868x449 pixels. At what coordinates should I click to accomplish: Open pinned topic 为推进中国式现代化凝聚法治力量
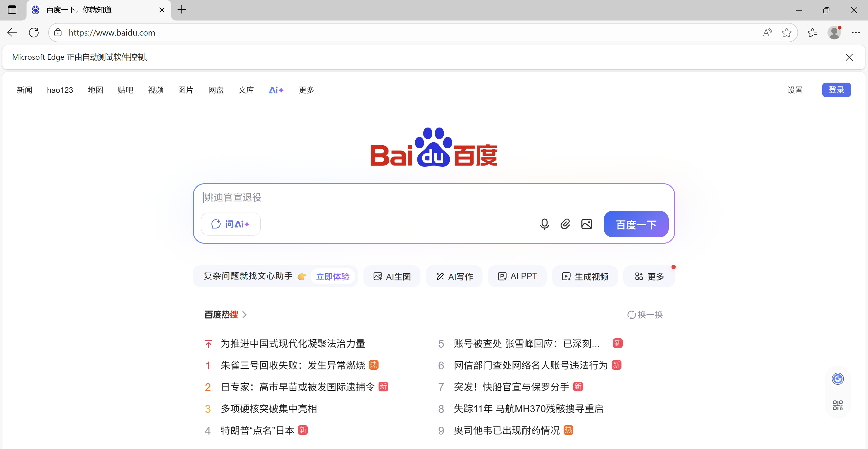tap(293, 344)
